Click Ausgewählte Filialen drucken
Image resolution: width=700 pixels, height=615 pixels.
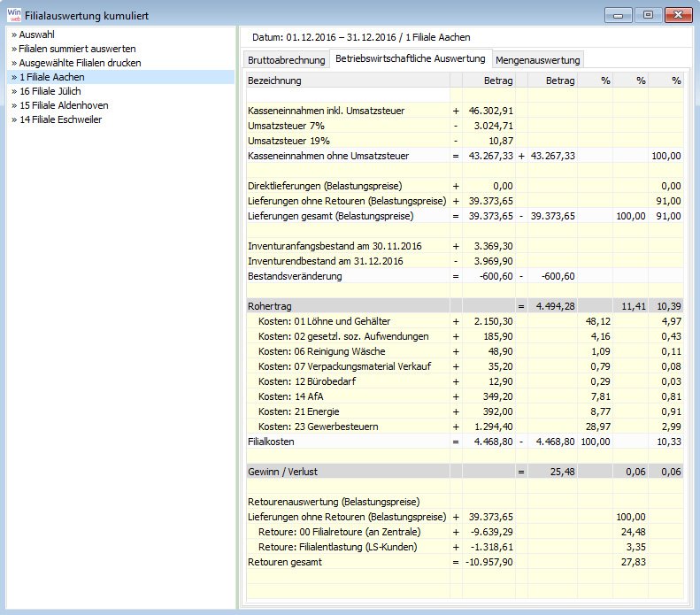click(x=75, y=64)
